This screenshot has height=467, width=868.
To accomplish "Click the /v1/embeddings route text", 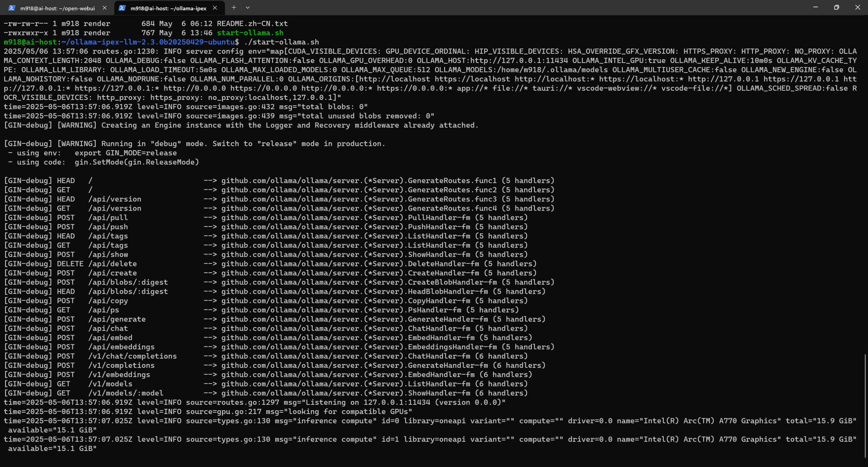I will tap(119, 374).
